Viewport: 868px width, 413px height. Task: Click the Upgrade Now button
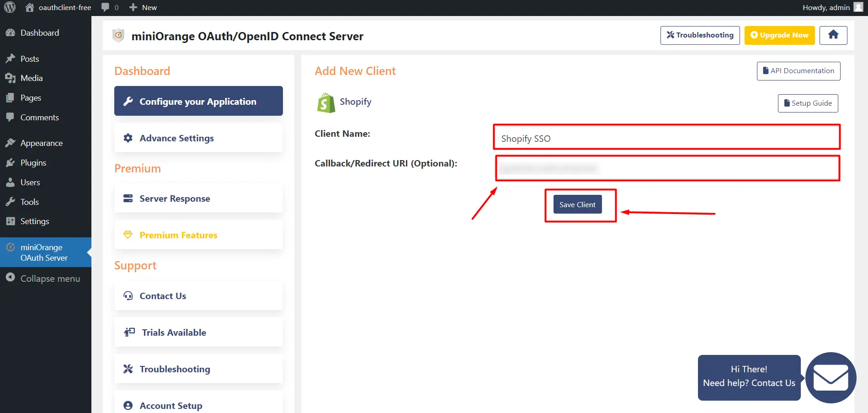(779, 35)
